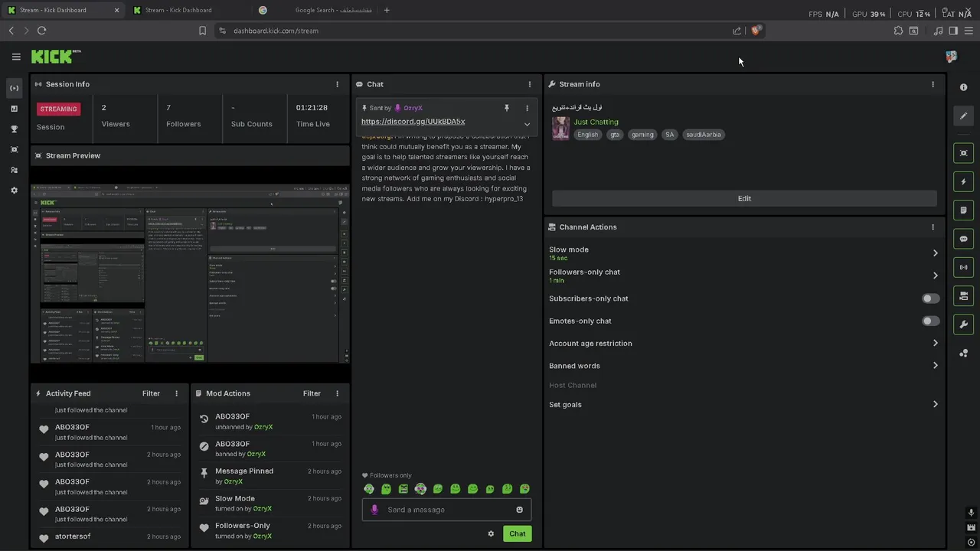The image size is (980, 551).
Task: Toggle the chat bubble widget icon in right sidebar
Action: click(x=963, y=239)
